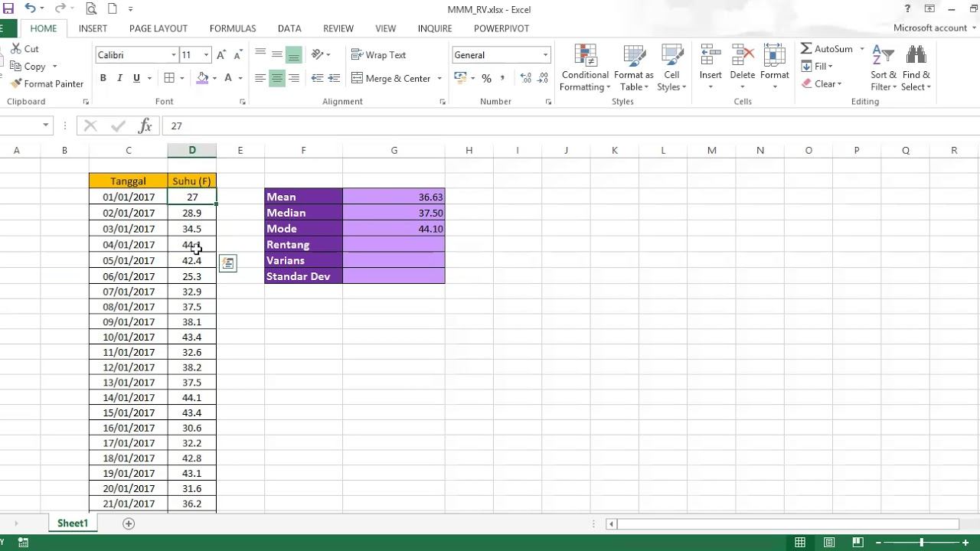
Task: Click the Save icon in the quick access toolbar
Action: 7,9
